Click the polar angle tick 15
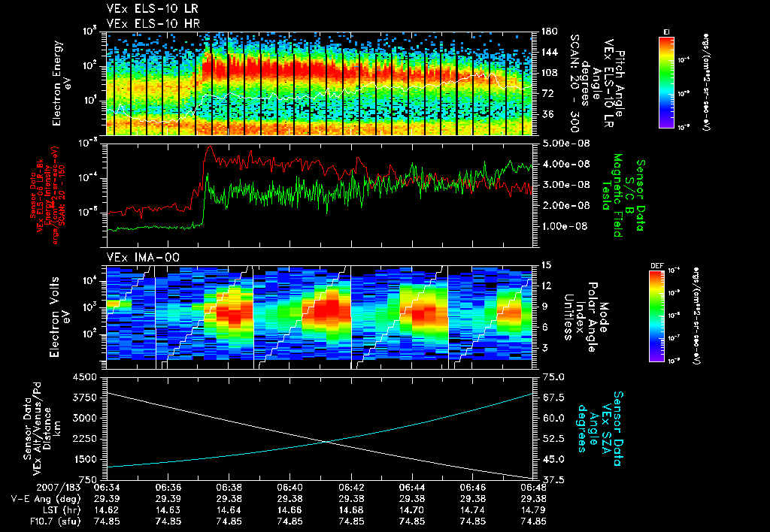The width and height of the screenshot is (770, 532). [547, 265]
